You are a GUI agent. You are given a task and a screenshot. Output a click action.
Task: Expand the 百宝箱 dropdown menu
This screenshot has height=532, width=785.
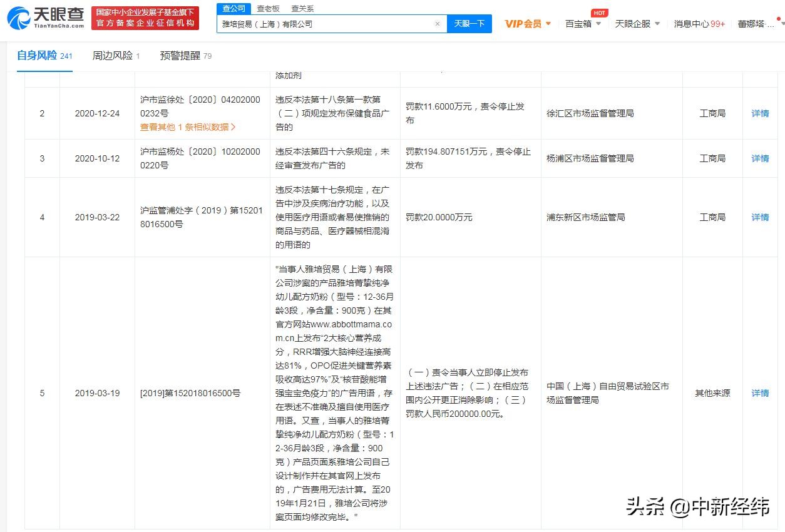(x=583, y=24)
